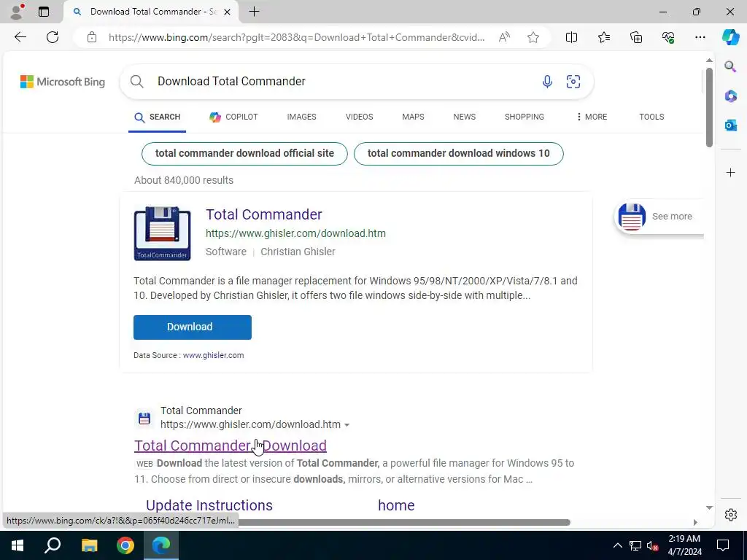Switch to the Videos tab

click(359, 117)
